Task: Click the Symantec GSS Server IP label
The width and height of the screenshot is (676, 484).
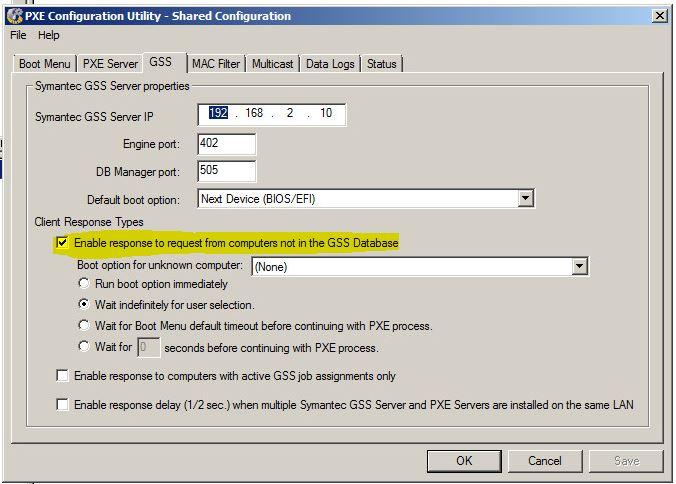Action: (x=94, y=117)
